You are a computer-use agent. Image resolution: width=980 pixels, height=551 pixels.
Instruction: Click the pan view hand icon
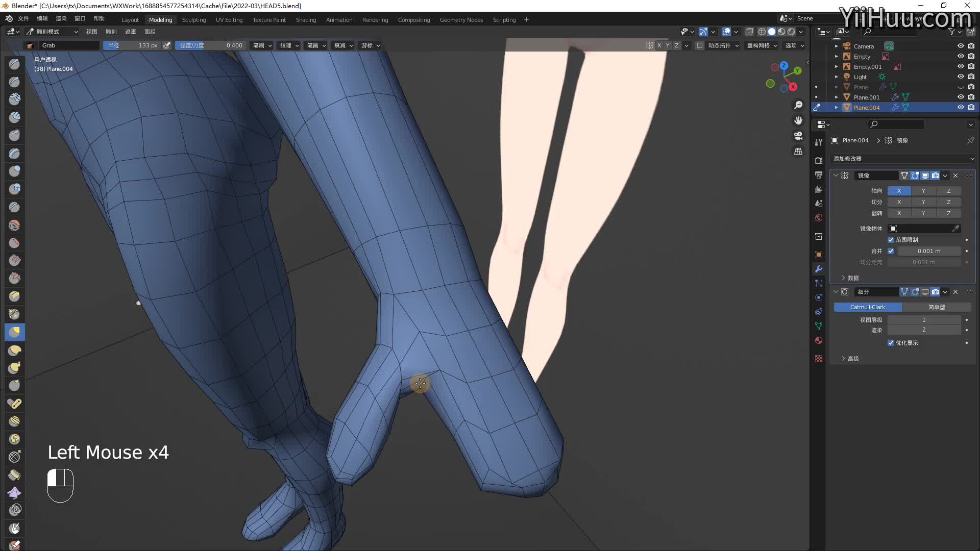click(798, 120)
